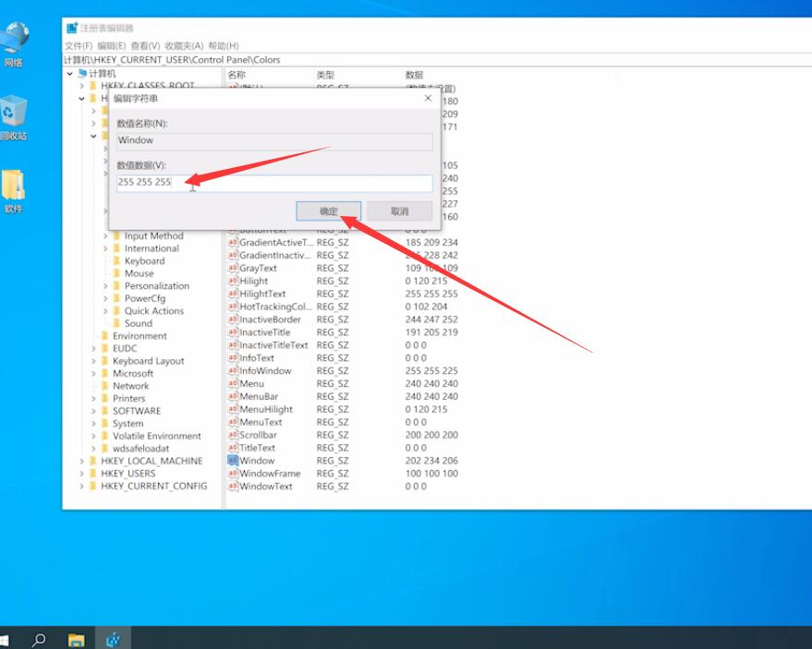The image size is (812, 649).
Task: Click the Scrollbar value string icon
Action: pos(233,435)
